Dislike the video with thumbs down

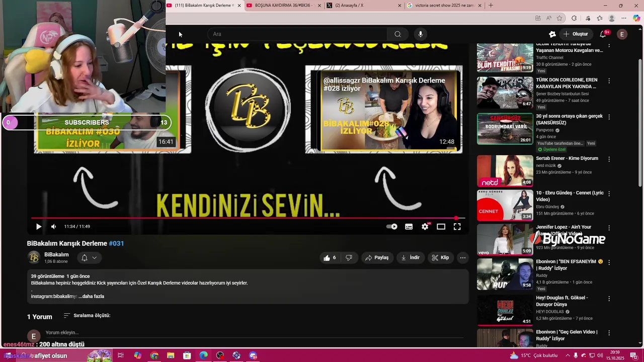349,258
